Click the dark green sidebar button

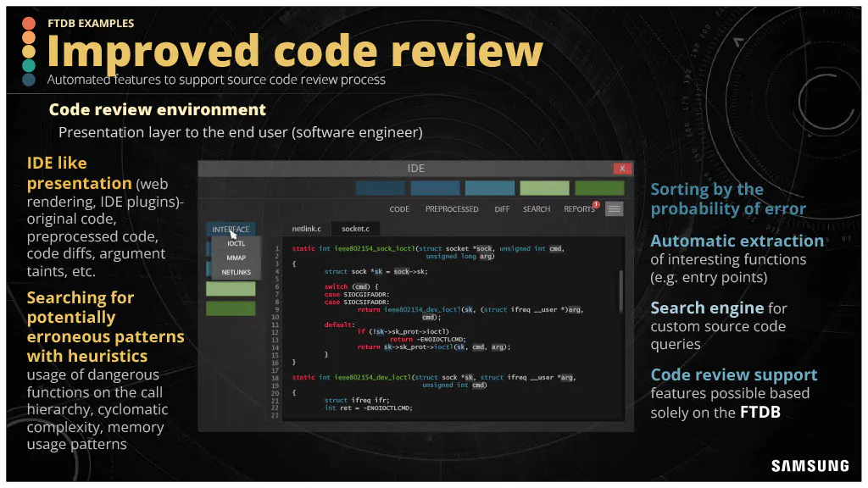(231, 308)
